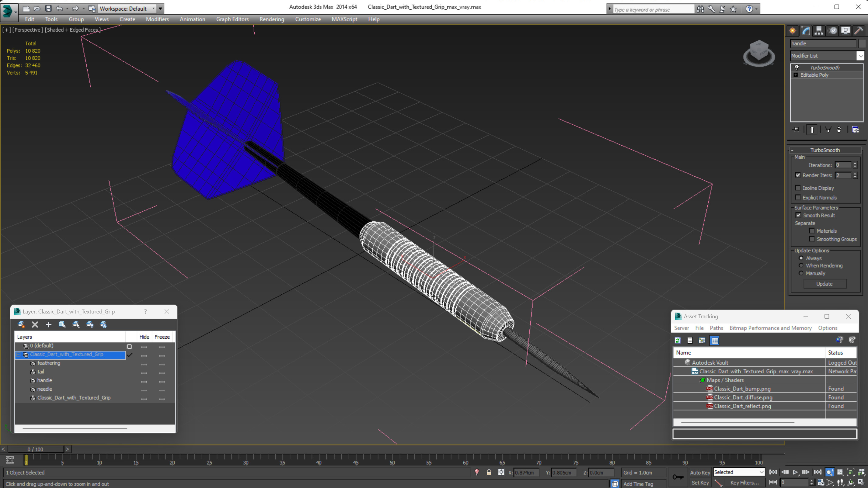Click Open File icon in title bar
The image size is (868, 488).
pos(37,9)
